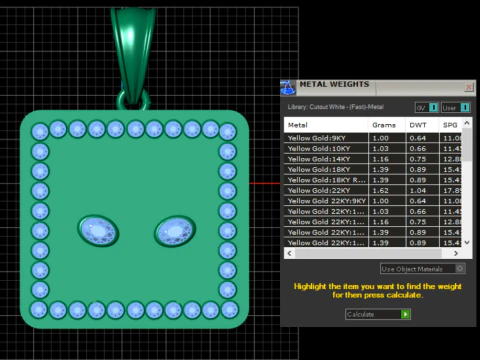
Task: Select the left oval gemstone
Action: pos(98,231)
